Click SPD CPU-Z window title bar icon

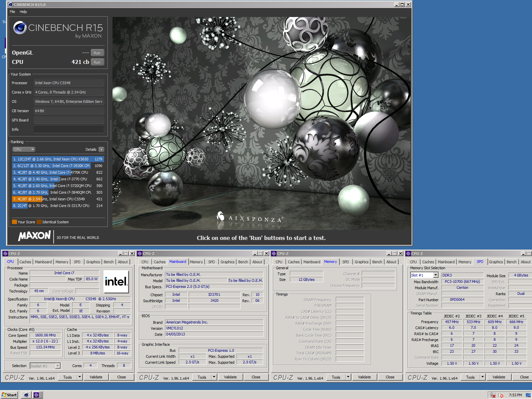click(408, 254)
